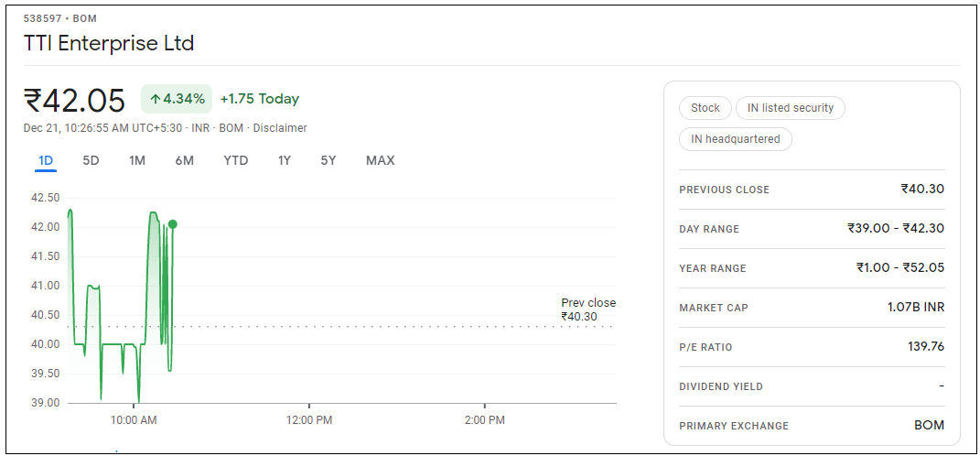Open the 5Y chart range tab
The width and height of the screenshot is (980, 456).
pos(328,161)
